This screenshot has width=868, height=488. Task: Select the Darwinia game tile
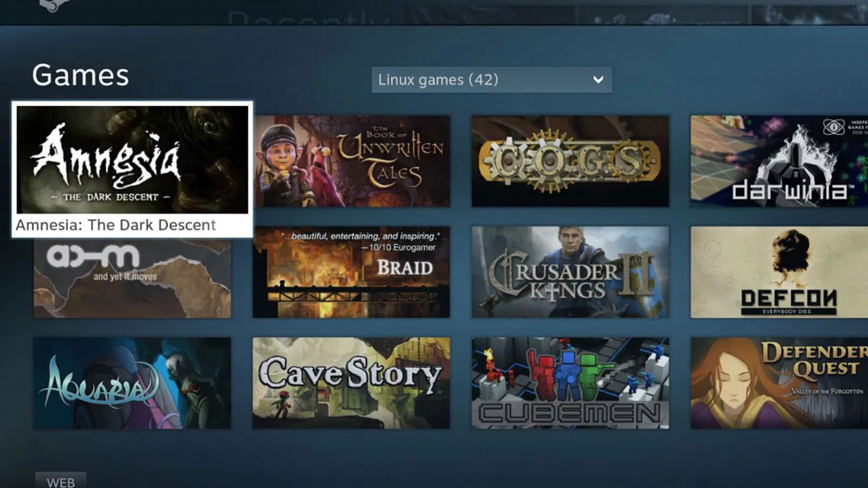[x=779, y=161]
